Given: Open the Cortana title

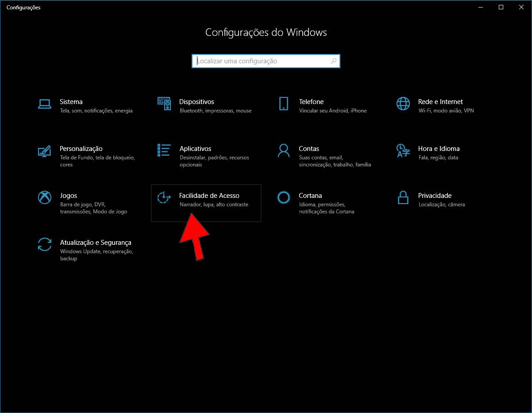Looking at the screenshot, I should (310, 196).
